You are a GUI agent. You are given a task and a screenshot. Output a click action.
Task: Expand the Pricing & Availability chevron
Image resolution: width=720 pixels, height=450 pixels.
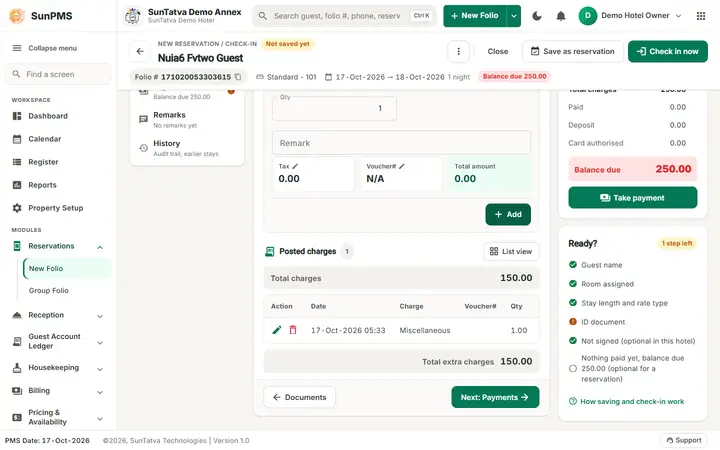click(x=100, y=418)
